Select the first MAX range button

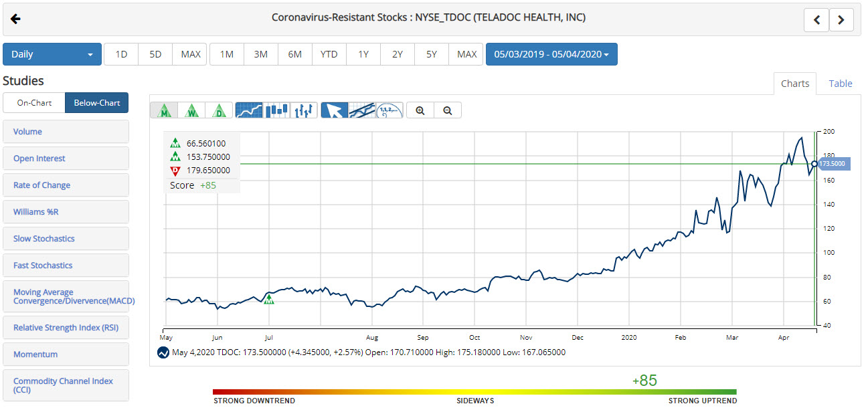click(x=190, y=54)
